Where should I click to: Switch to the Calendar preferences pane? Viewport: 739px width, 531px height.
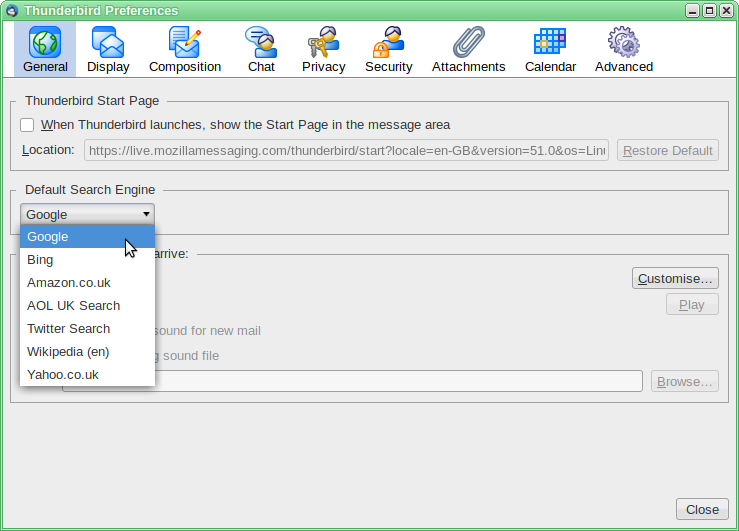pyautogui.click(x=550, y=49)
